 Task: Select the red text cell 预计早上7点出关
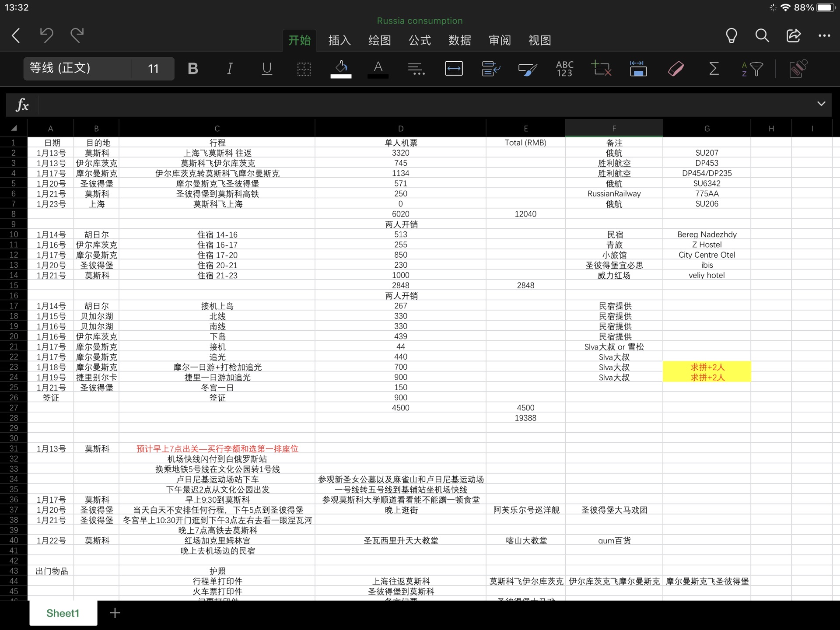217,448
